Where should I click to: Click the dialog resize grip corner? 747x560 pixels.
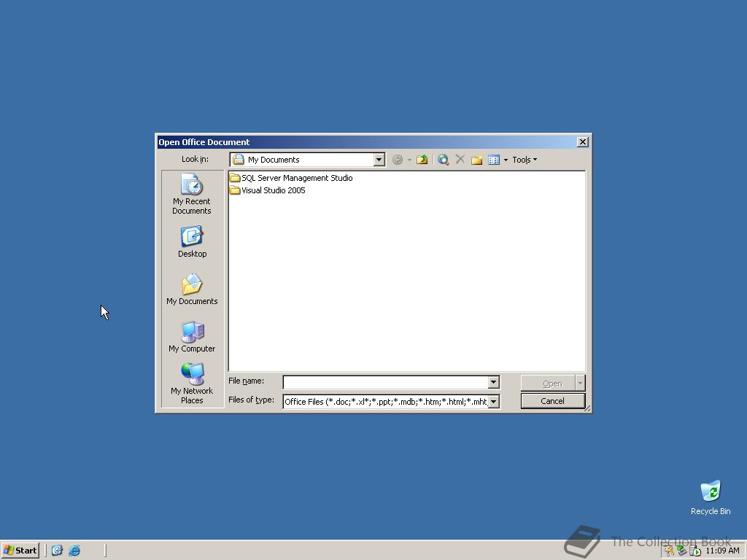point(587,408)
